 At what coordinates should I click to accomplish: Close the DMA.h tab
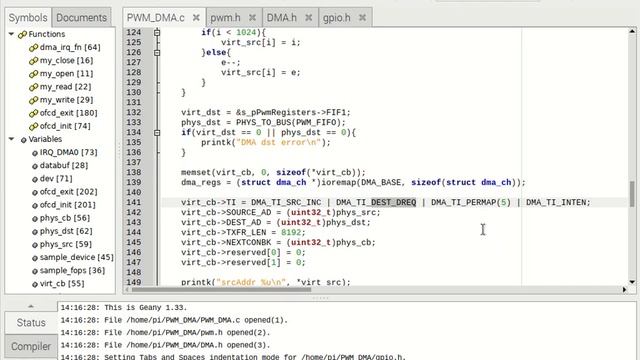309,18
